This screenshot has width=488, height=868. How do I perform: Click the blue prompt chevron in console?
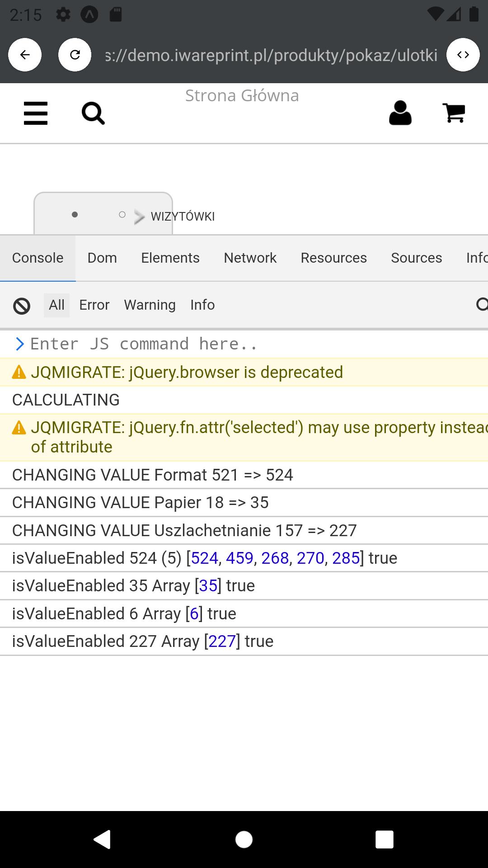click(x=19, y=344)
